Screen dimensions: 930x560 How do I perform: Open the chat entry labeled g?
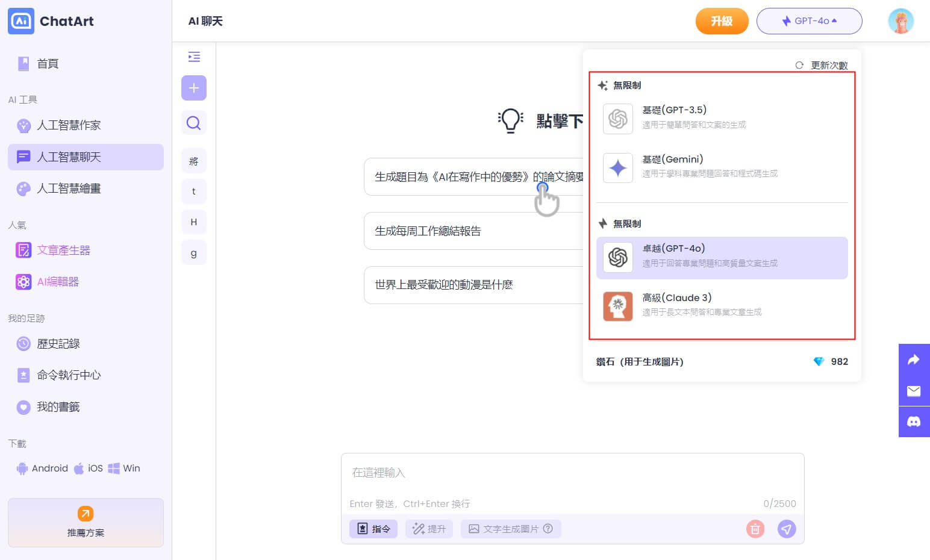click(x=194, y=253)
